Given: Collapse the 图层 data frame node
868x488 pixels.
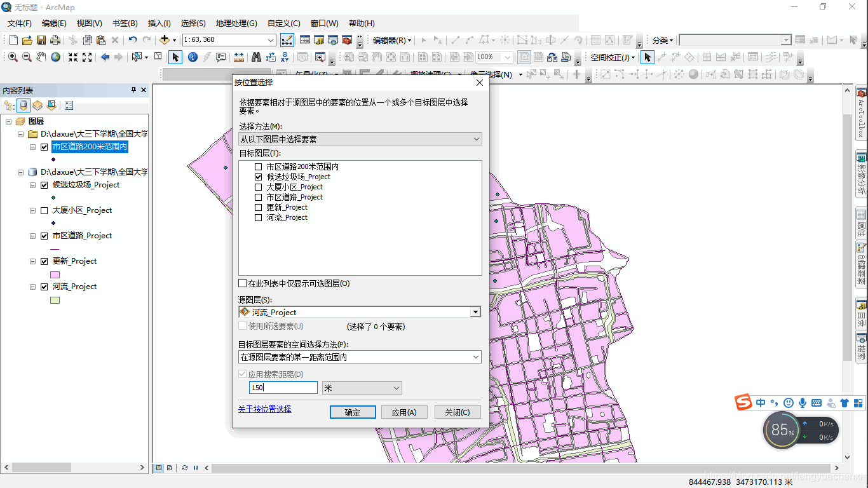Looking at the screenshot, I should [x=9, y=121].
